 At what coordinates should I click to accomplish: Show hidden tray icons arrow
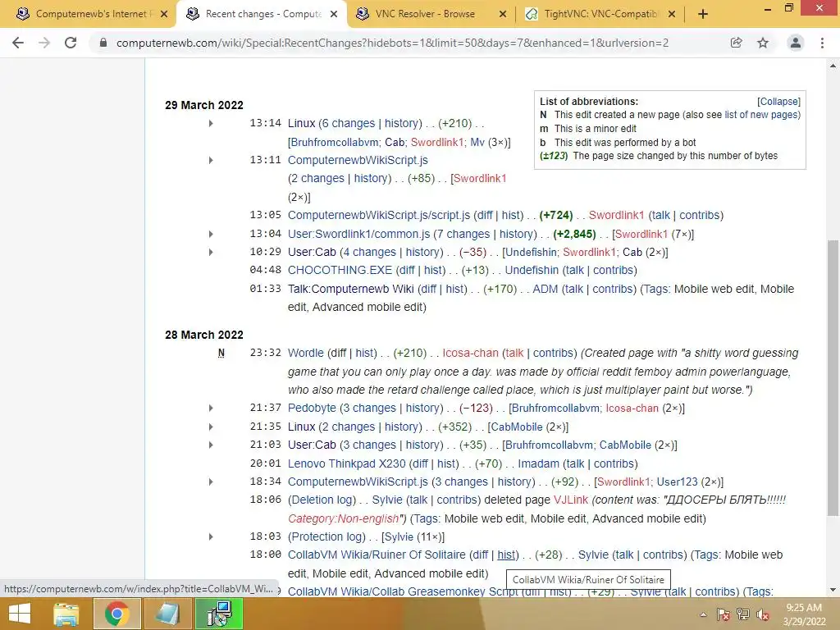pos(703,614)
